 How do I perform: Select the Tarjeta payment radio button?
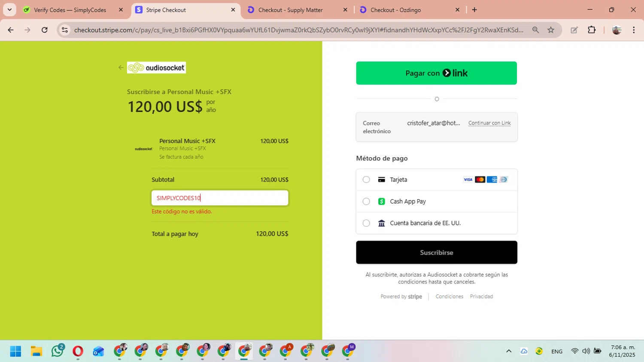(366, 179)
